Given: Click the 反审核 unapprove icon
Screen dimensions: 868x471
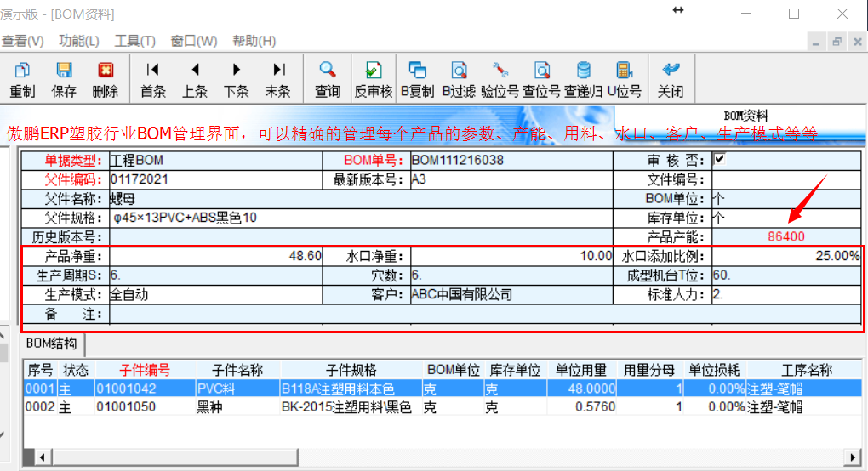Looking at the screenshot, I should [374, 78].
